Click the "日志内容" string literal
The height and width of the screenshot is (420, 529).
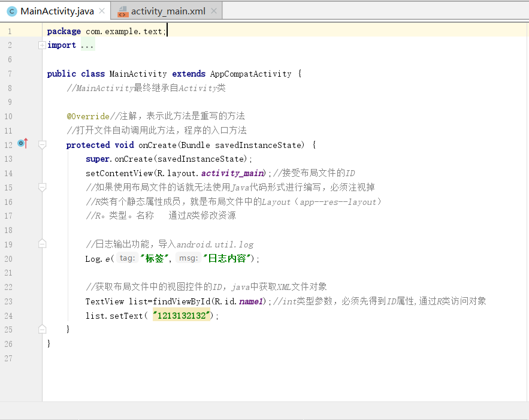[226, 258]
